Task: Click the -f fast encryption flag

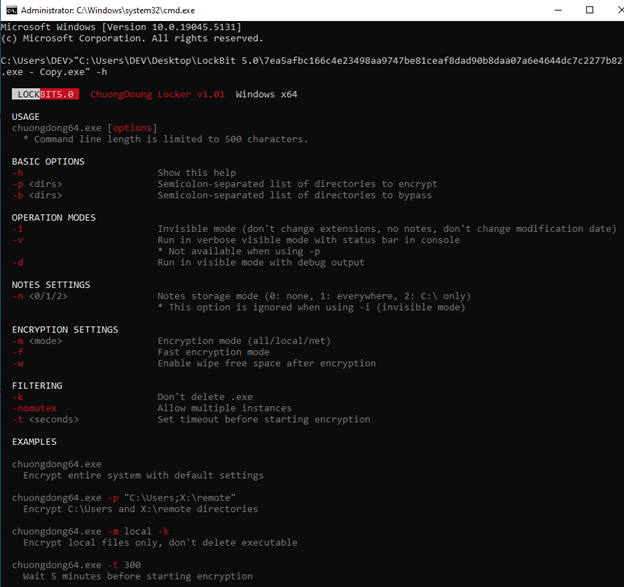Action: click(x=17, y=352)
